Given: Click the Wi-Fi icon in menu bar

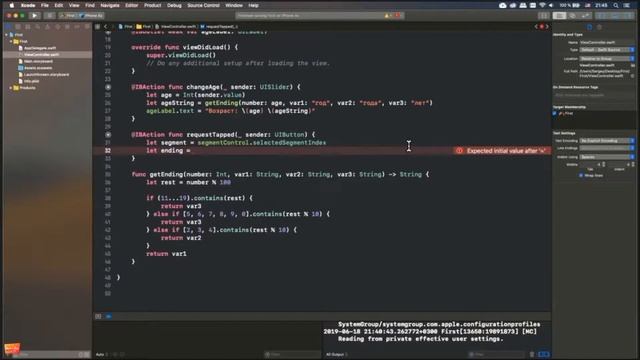Looking at the screenshot, I should (542, 5).
